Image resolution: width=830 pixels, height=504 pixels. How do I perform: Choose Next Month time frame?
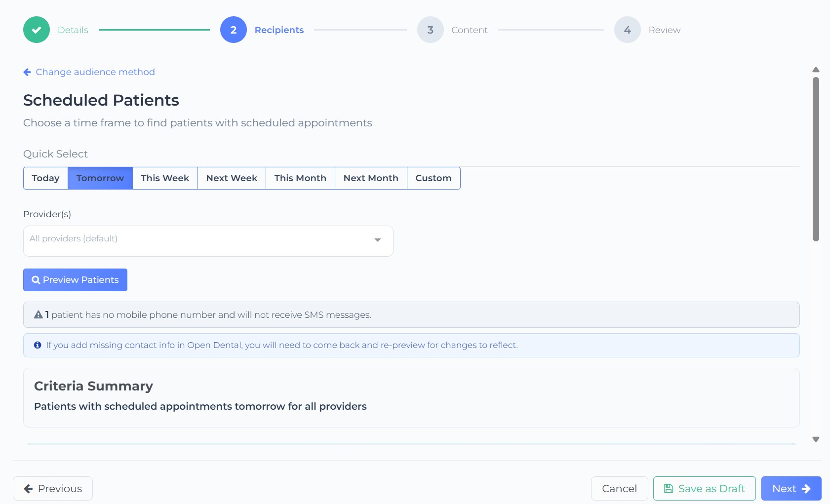pos(370,178)
